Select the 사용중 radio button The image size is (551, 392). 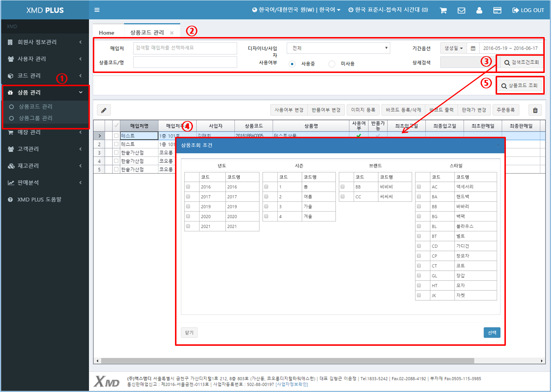[292, 64]
